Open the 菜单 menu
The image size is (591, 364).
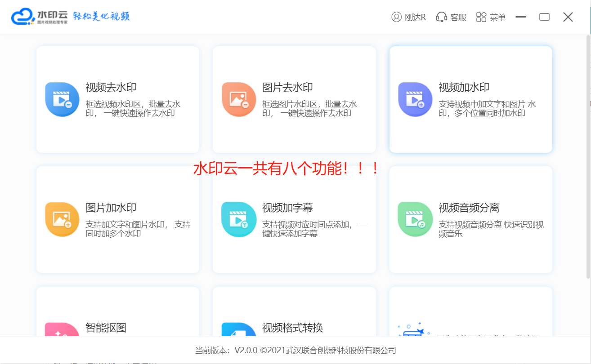(x=497, y=18)
